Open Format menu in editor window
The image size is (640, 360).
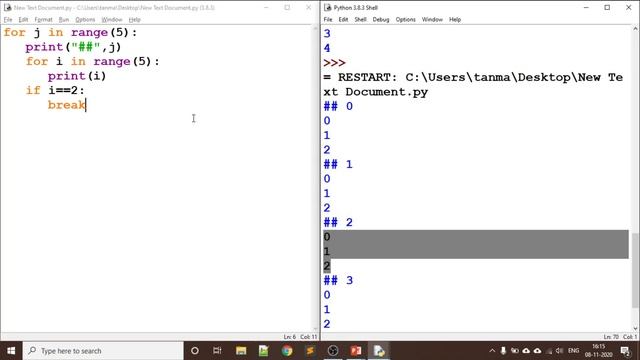click(x=43, y=20)
